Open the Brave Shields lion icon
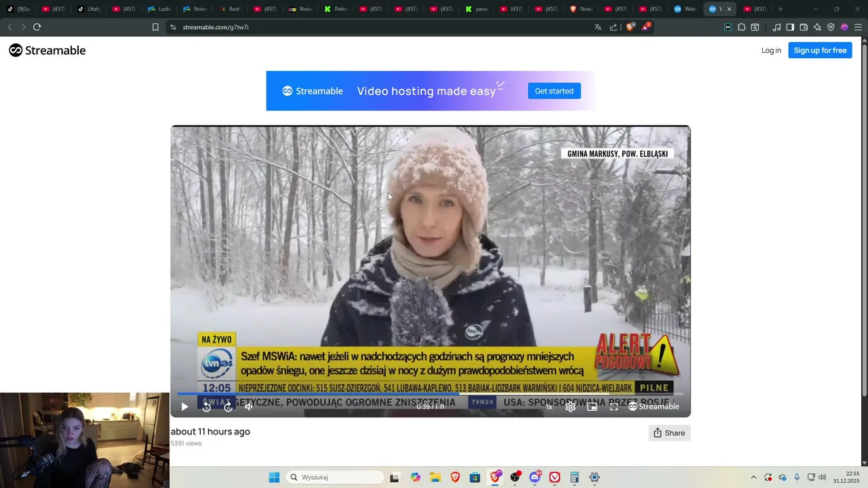 630,27
